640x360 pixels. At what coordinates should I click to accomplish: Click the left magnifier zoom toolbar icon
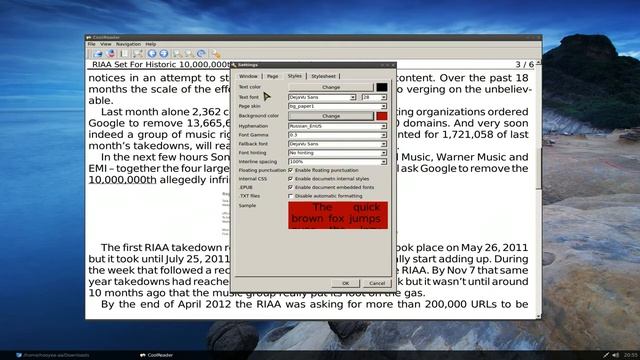pos(177,53)
